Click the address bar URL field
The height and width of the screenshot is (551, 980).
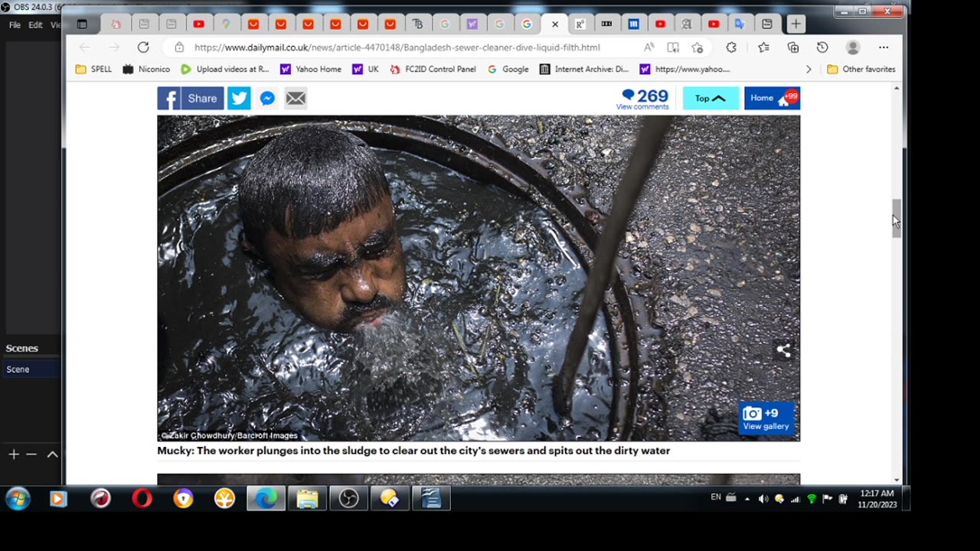tap(397, 47)
